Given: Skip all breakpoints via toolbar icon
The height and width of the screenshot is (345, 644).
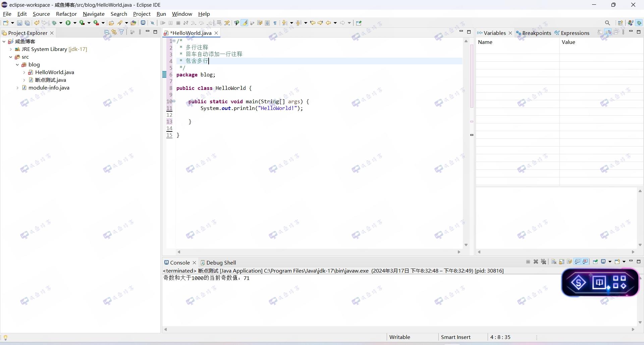Looking at the screenshot, I should [152, 23].
